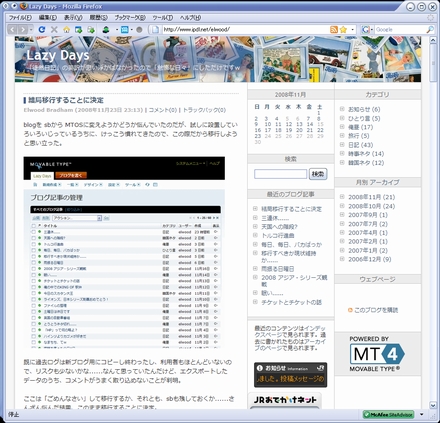Click the orange feed icon beside このブログを購読

tap(350, 310)
